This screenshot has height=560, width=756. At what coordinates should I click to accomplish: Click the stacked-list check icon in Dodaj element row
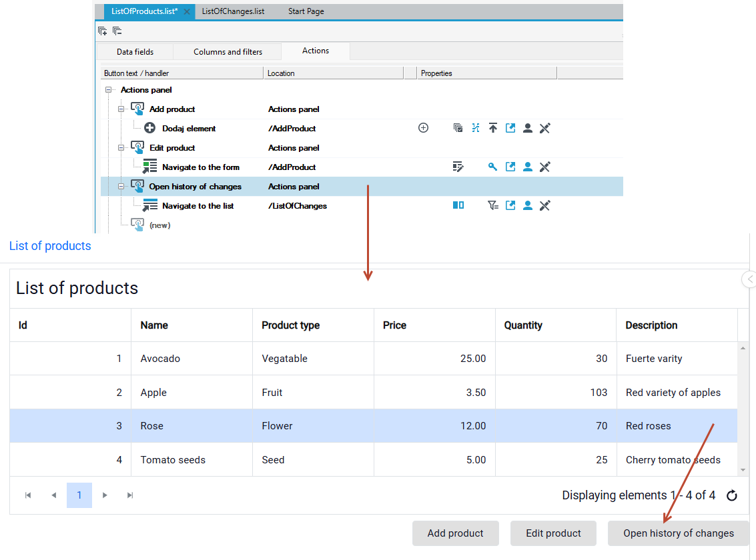(x=458, y=128)
